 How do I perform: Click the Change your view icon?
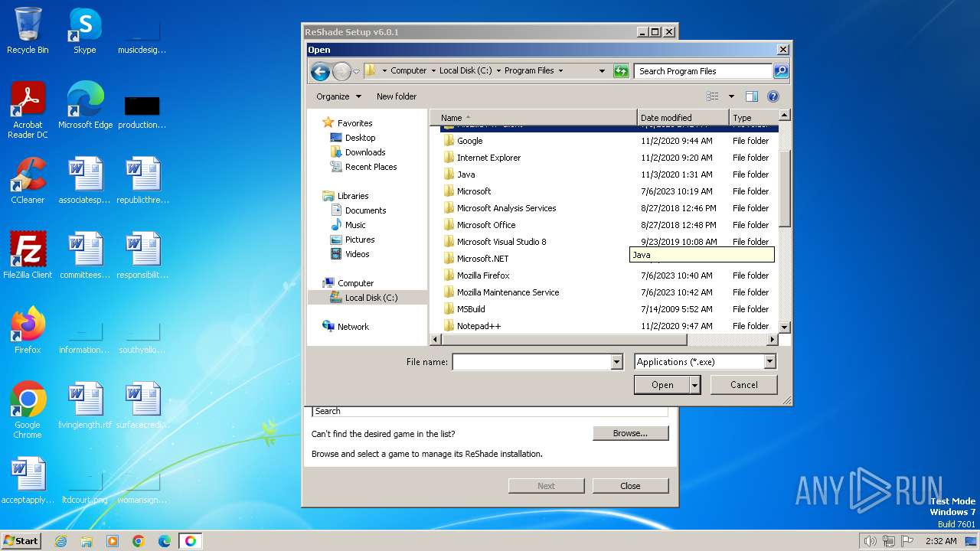tap(713, 96)
